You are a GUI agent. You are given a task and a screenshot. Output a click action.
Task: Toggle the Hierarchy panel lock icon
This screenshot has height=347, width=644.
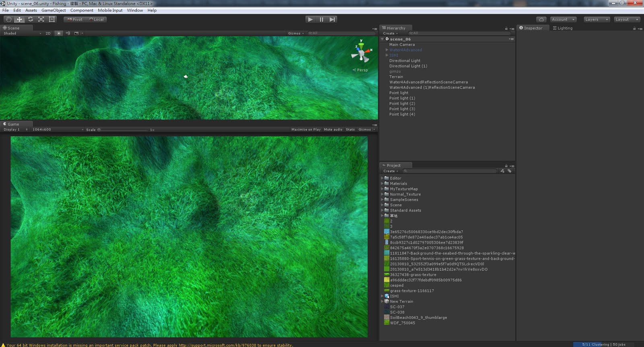click(x=506, y=29)
